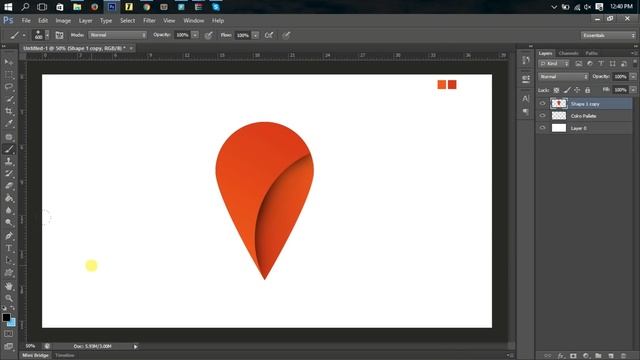The height and width of the screenshot is (360, 640).
Task: Open layer filter Kind dropdown
Action: tap(554, 64)
